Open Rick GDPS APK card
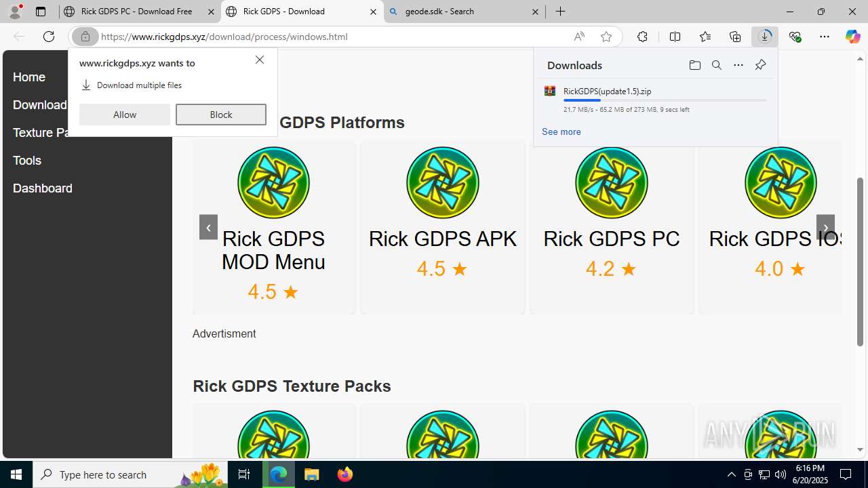Screen dimensions: 868x488 [x=442, y=227]
